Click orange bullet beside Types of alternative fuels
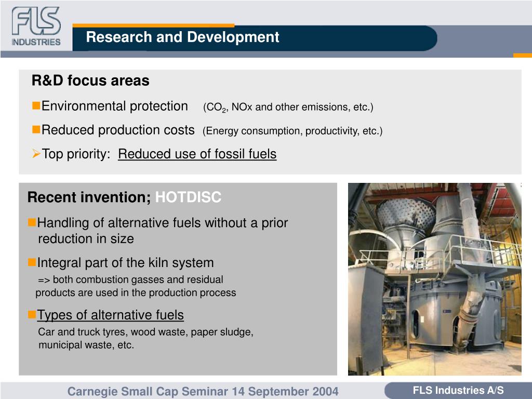 tap(32, 314)
